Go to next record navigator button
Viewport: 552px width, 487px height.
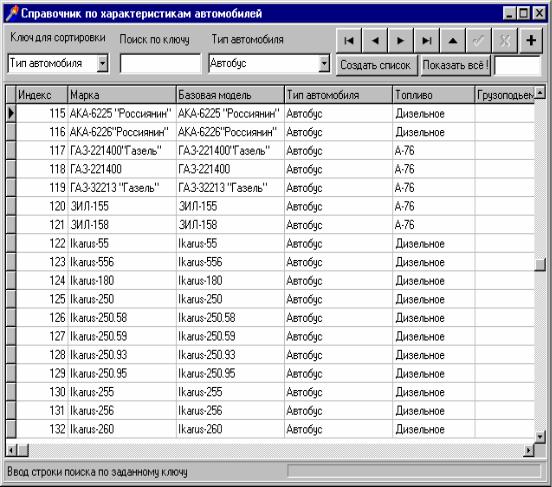point(401,40)
